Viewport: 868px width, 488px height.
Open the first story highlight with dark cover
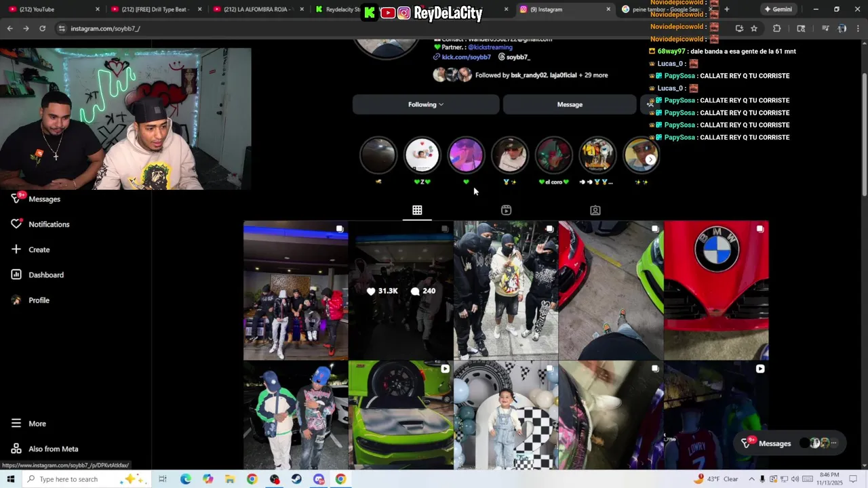click(378, 155)
